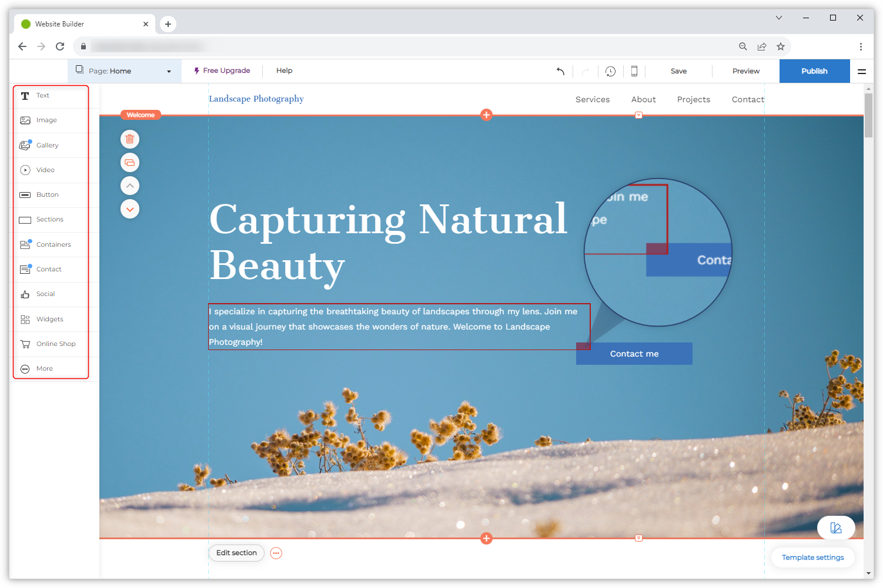883x588 pixels.
Task: Delete the Welcome section with trash icon
Action: tap(130, 139)
